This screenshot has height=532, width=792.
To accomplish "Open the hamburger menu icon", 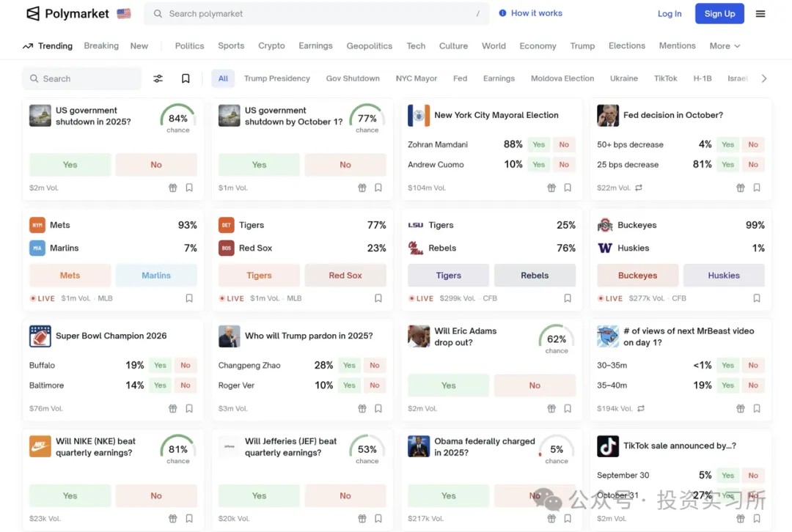I will pos(760,14).
